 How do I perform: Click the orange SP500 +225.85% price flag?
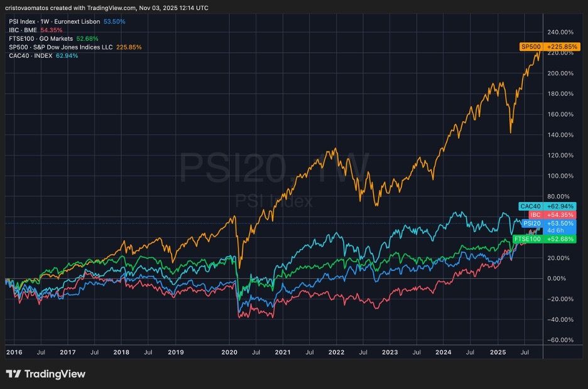point(550,46)
